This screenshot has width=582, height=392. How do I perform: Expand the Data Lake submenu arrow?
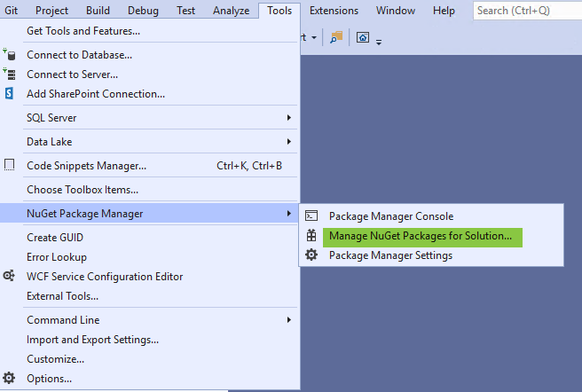[x=288, y=141]
